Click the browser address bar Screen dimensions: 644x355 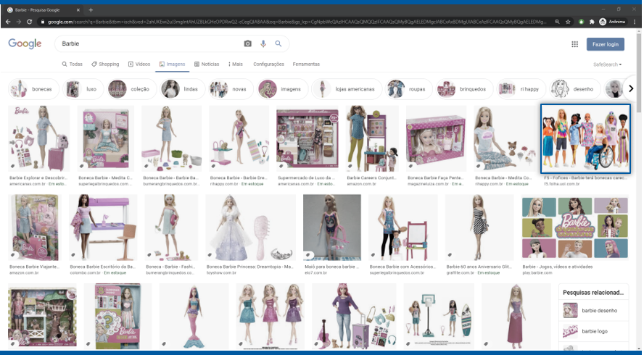coord(297,22)
